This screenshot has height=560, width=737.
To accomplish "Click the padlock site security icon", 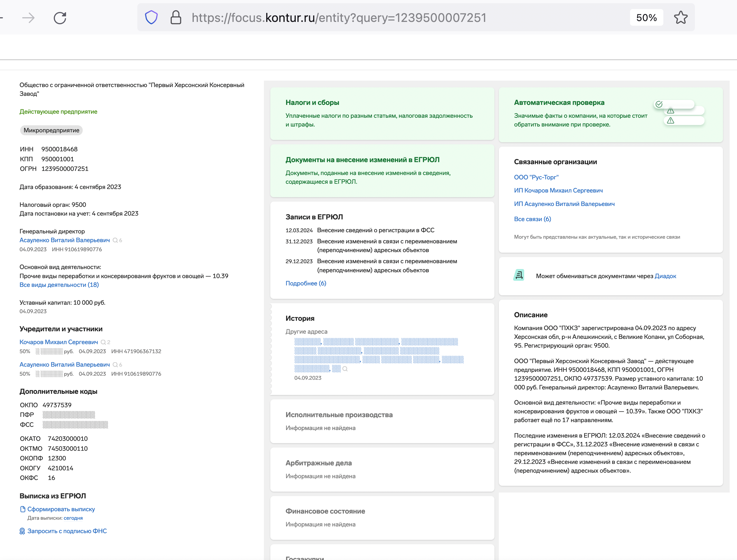I will (176, 17).
